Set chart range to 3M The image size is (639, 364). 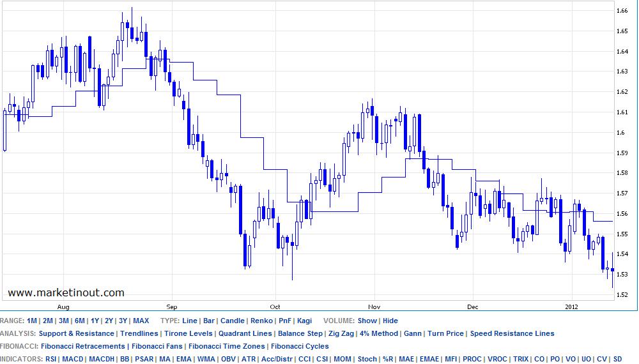63,321
